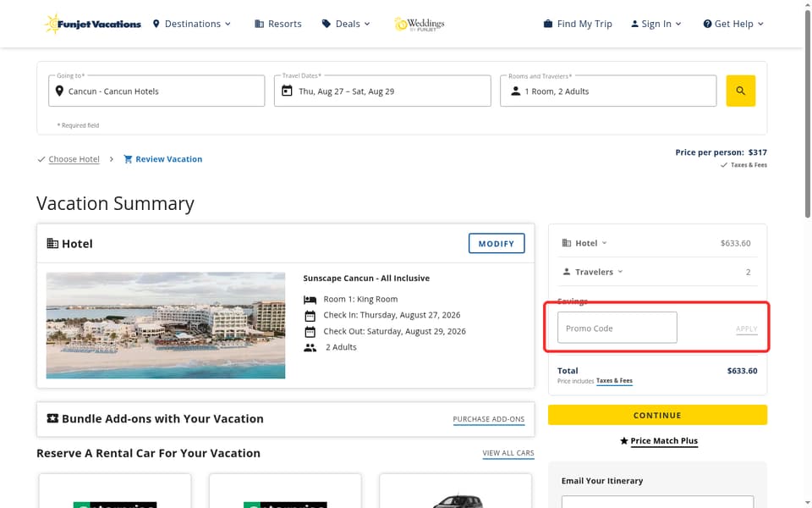Click the calendar icon in Travel Dates field
This screenshot has width=812, height=508.
287,91
